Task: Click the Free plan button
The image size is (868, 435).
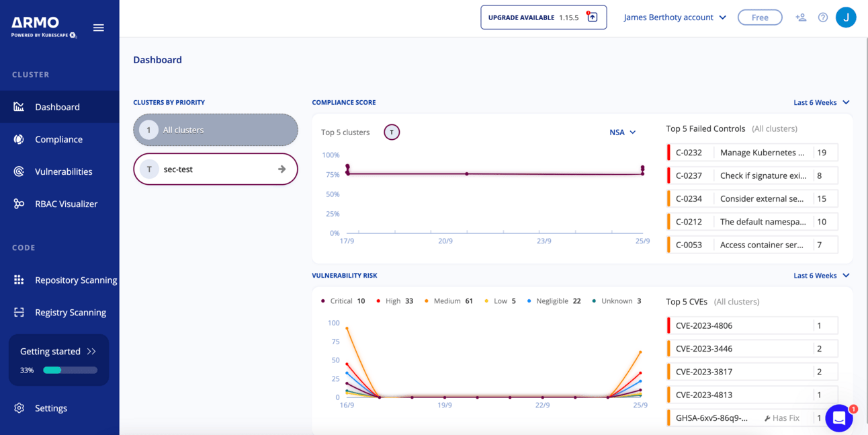Action: point(759,17)
